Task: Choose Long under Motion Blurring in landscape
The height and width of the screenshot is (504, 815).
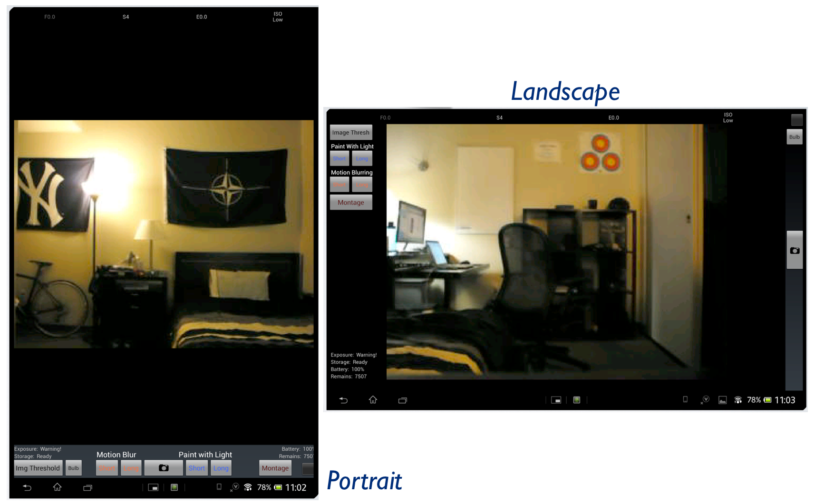Action: coord(362,184)
